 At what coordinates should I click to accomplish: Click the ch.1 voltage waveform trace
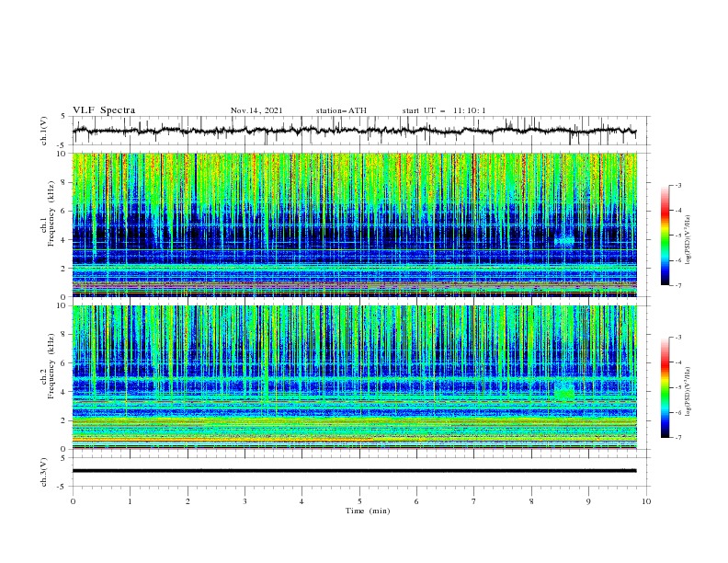(354, 131)
